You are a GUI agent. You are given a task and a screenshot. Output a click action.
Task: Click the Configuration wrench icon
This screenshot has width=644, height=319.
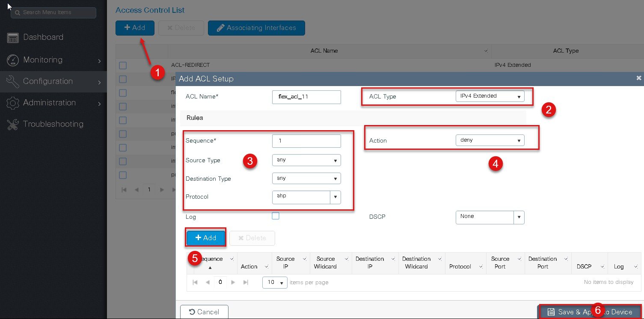[x=13, y=81]
